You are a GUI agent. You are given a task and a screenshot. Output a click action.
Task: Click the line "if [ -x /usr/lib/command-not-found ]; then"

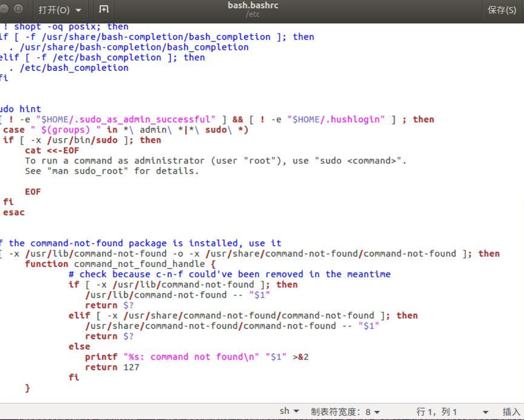click(x=183, y=285)
